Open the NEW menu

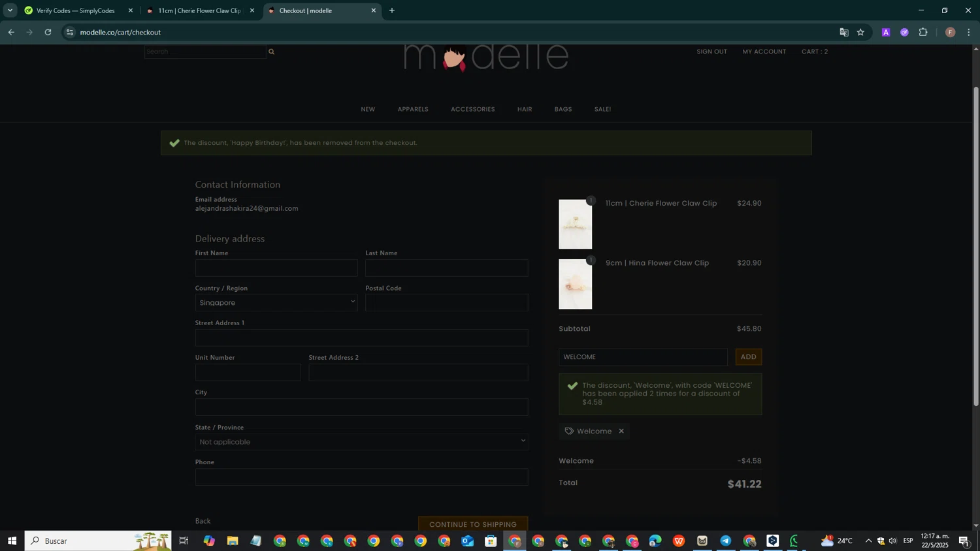tap(368, 109)
